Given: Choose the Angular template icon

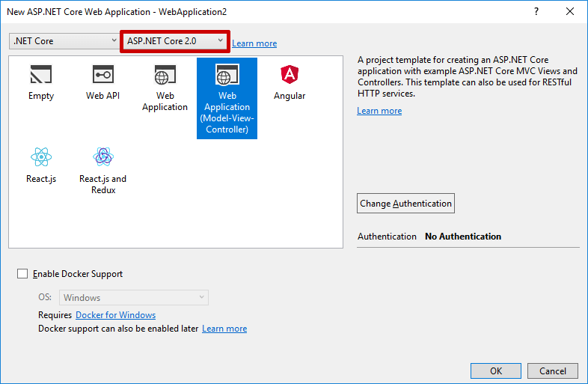Looking at the screenshot, I should pyautogui.click(x=290, y=74).
